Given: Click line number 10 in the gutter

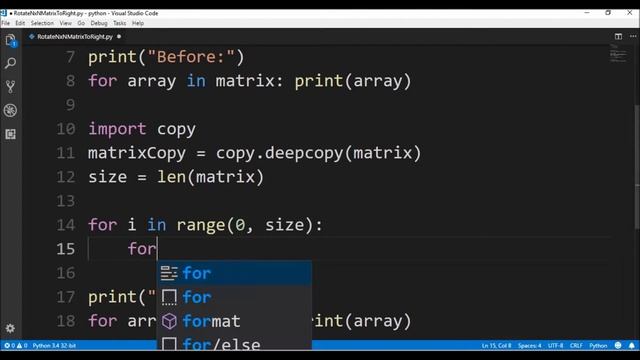Looking at the screenshot, I should [66, 129].
